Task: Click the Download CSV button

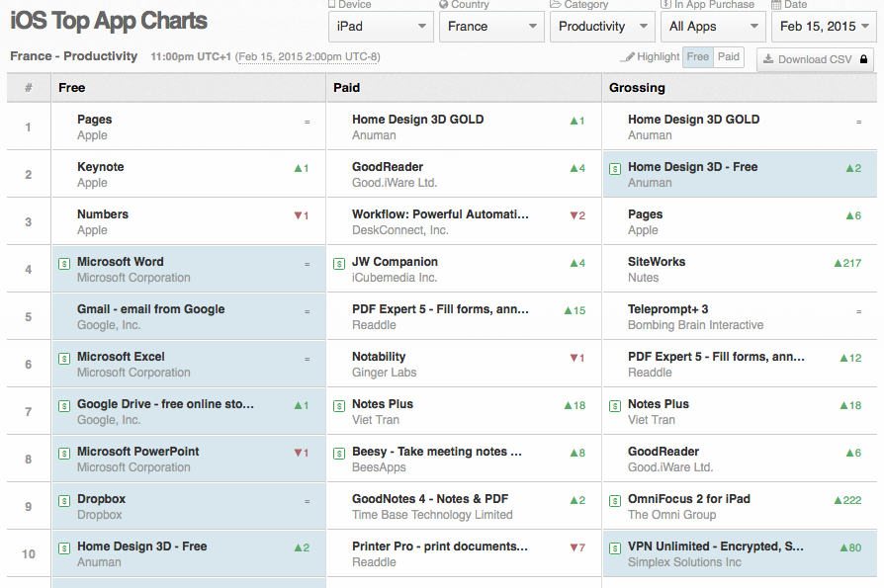Action: (x=815, y=59)
